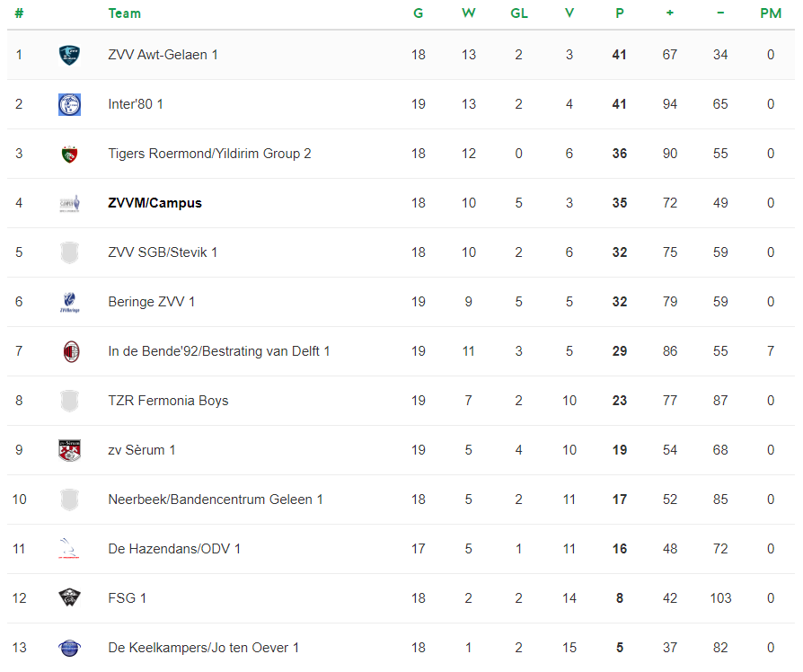Click the In de Bende'92 red crest
The image size is (803, 672).
[x=71, y=352]
